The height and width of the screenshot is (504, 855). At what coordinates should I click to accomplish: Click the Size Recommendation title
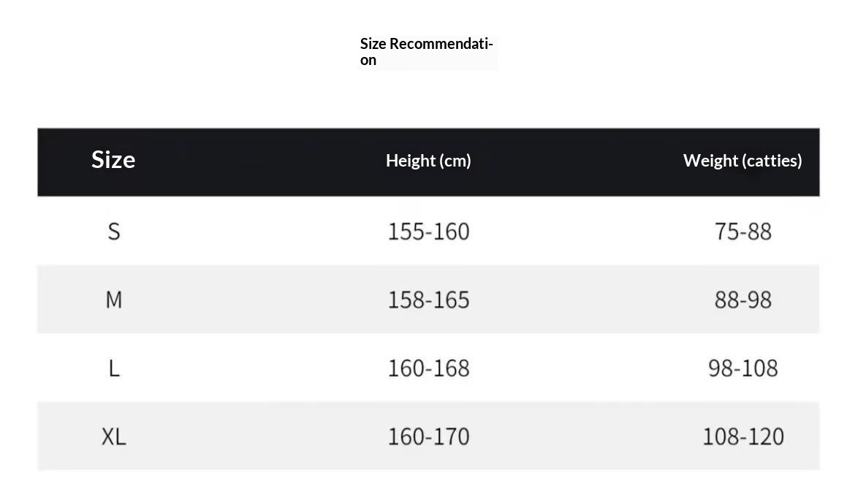[x=427, y=51]
